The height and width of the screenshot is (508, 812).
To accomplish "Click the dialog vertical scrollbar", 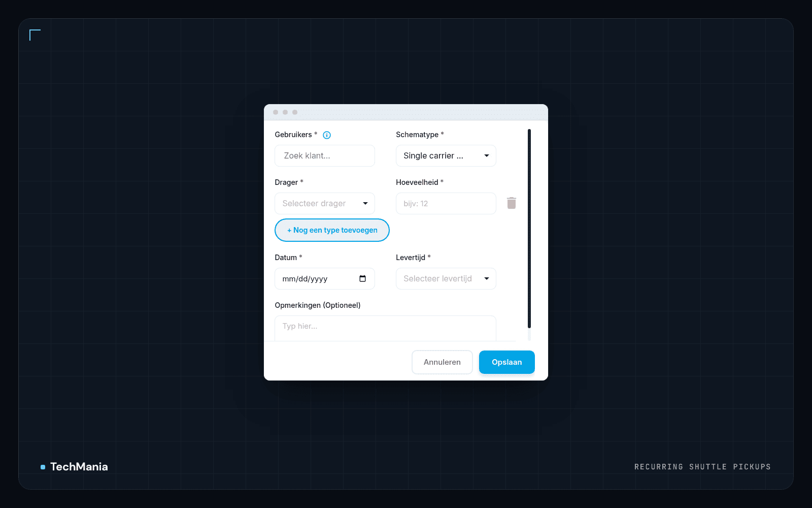I will click(529, 229).
